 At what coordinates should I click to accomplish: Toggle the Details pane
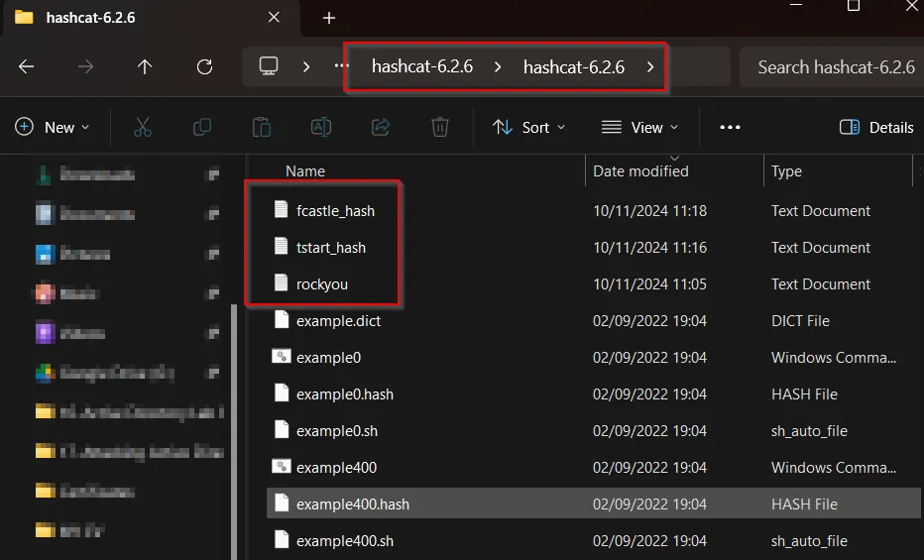[876, 127]
